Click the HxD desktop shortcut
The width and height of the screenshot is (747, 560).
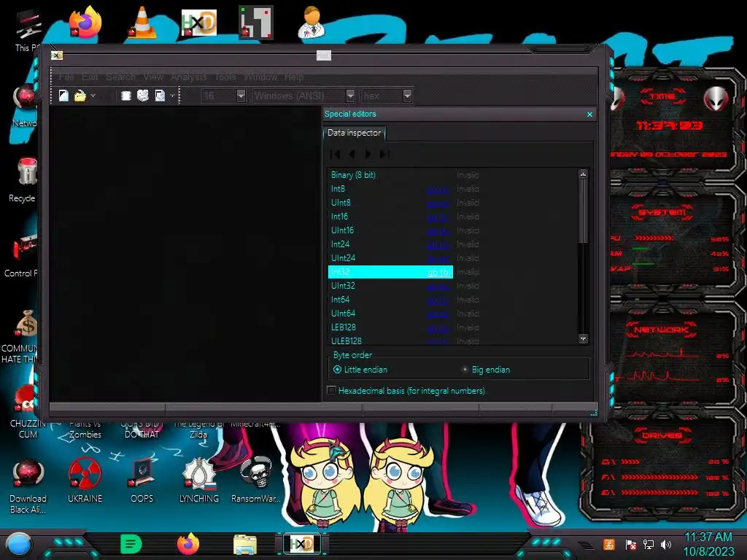[x=199, y=23]
